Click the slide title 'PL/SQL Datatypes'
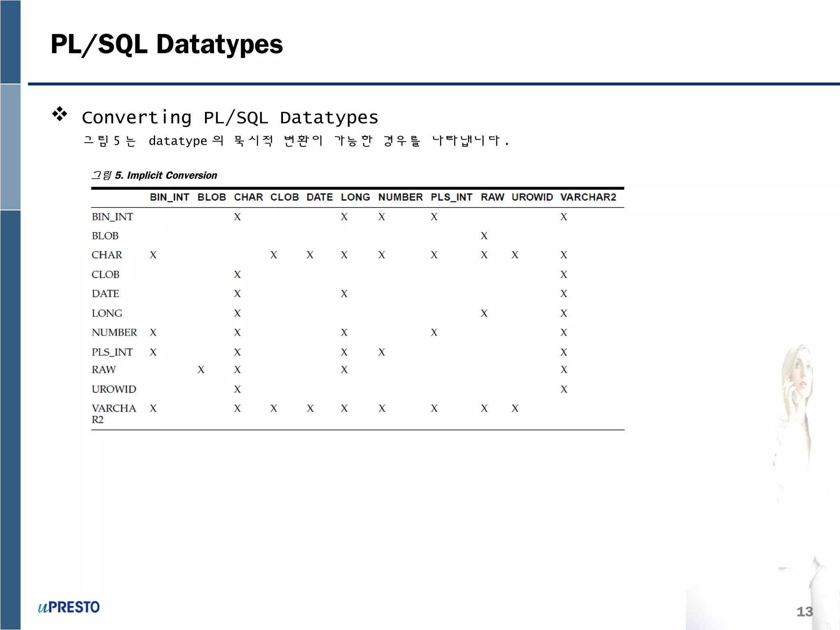 pyautogui.click(x=167, y=44)
